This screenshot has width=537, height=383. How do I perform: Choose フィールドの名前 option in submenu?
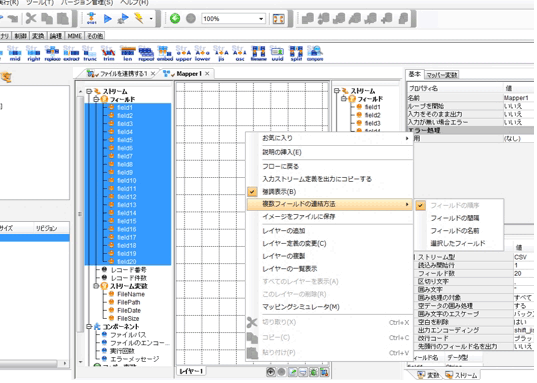[455, 231]
